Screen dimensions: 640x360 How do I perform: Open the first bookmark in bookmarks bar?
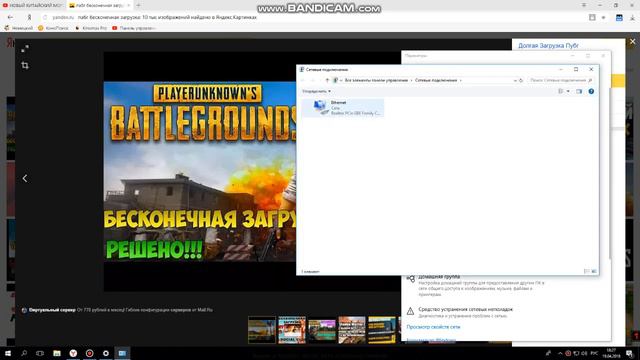coord(19,28)
